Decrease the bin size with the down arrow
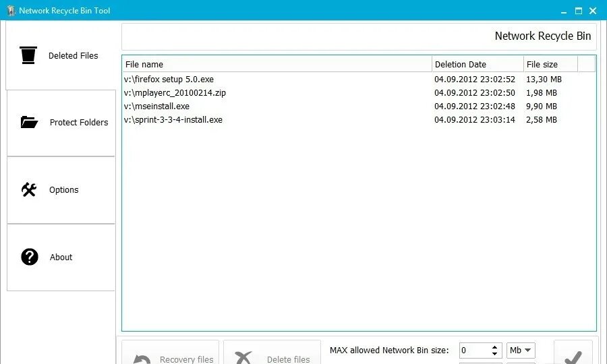The image size is (607, 364). point(495,354)
